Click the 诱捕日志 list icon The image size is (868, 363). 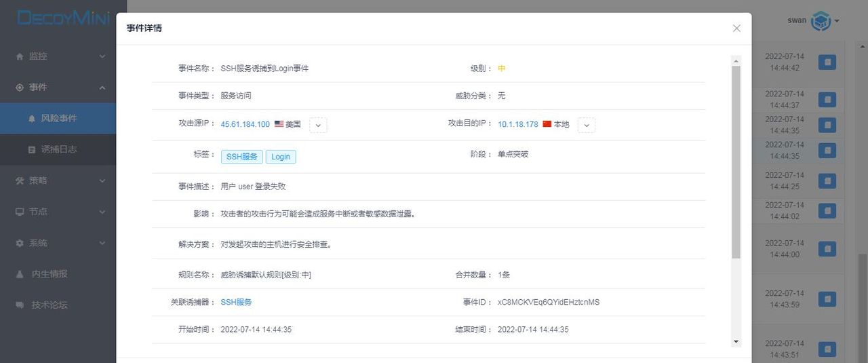pos(32,149)
